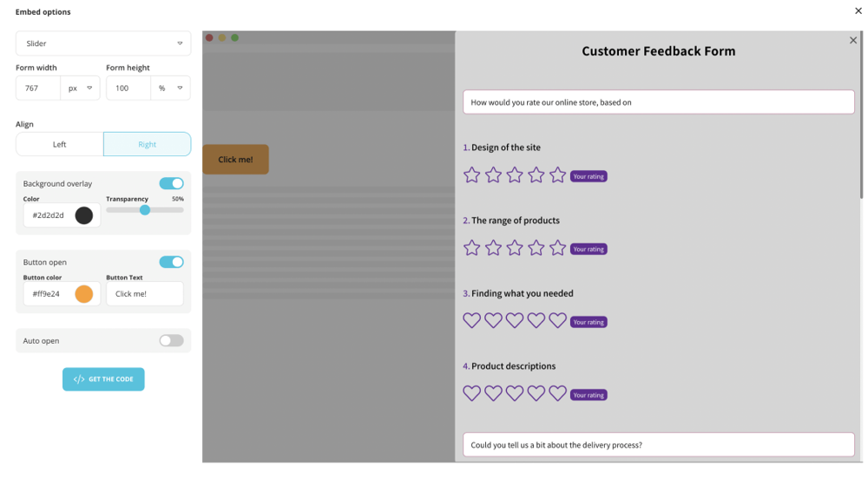Open the orange Button color swatch
The width and height of the screenshot is (868, 479).
(x=84, y=294)
